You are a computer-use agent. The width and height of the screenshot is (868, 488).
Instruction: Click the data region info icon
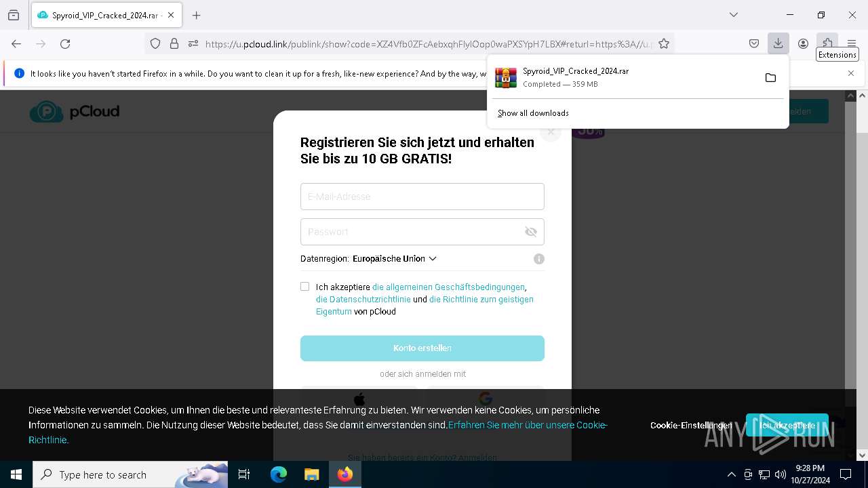(x=539, y=259)
